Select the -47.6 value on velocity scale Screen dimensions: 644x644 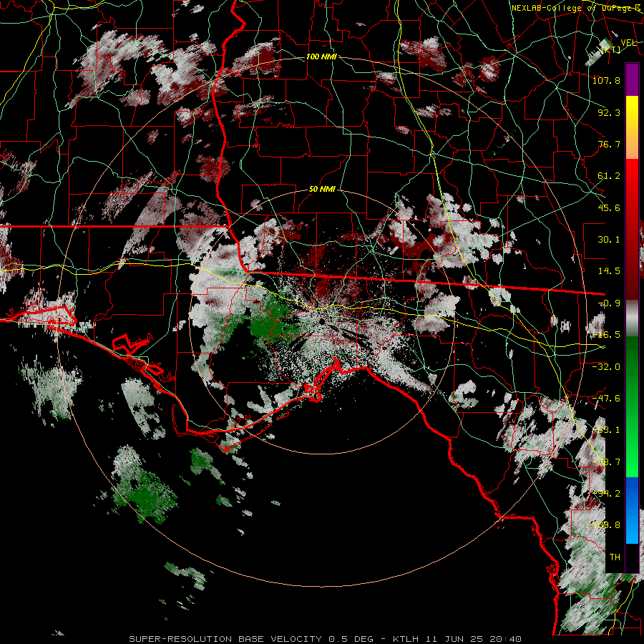pos(606,399)
